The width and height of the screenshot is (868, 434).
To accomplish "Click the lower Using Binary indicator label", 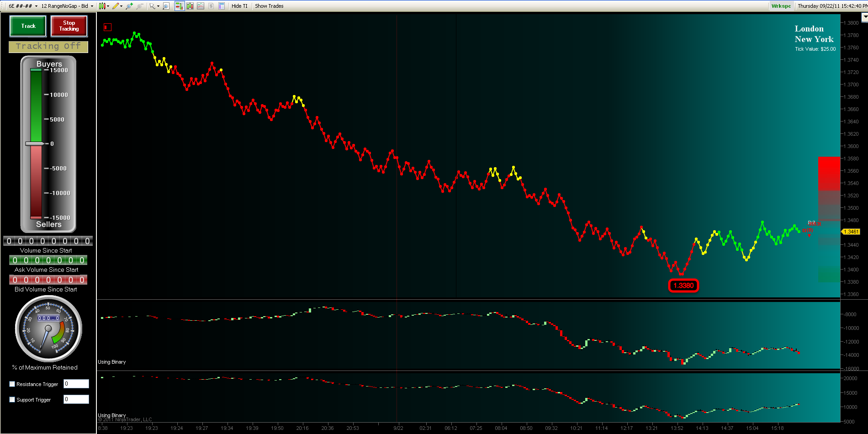I will pyautogui.click(x=112, y=415).
